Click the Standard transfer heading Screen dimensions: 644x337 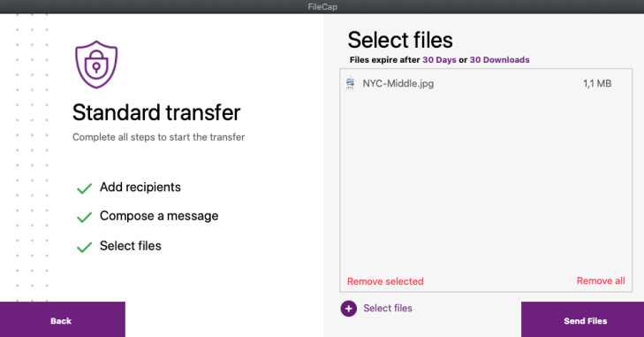point(156,112)
